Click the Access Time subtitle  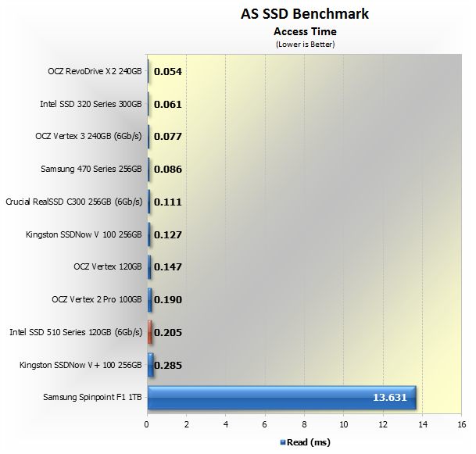[305, 31]
